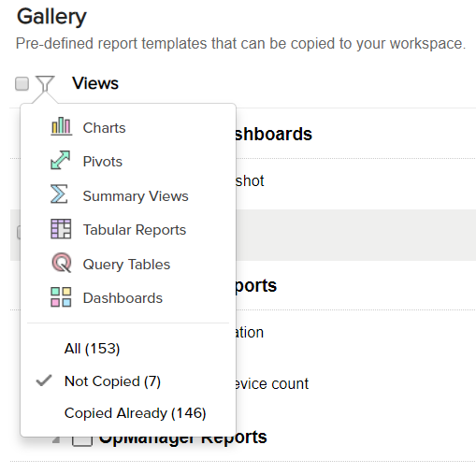Screen dimensions: 476x474
Task: Check the OpManager Reports checkbox
Action: [82, 441]
